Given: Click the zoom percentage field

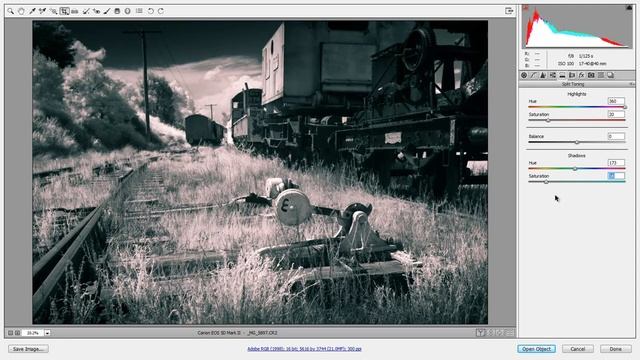Looking at the screenshot, I should click(33, 333).
